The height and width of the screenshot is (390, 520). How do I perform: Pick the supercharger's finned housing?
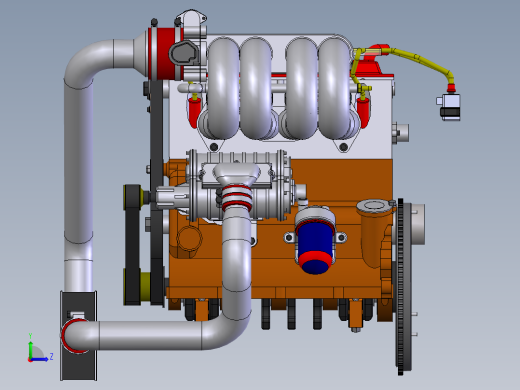[238, 185]
